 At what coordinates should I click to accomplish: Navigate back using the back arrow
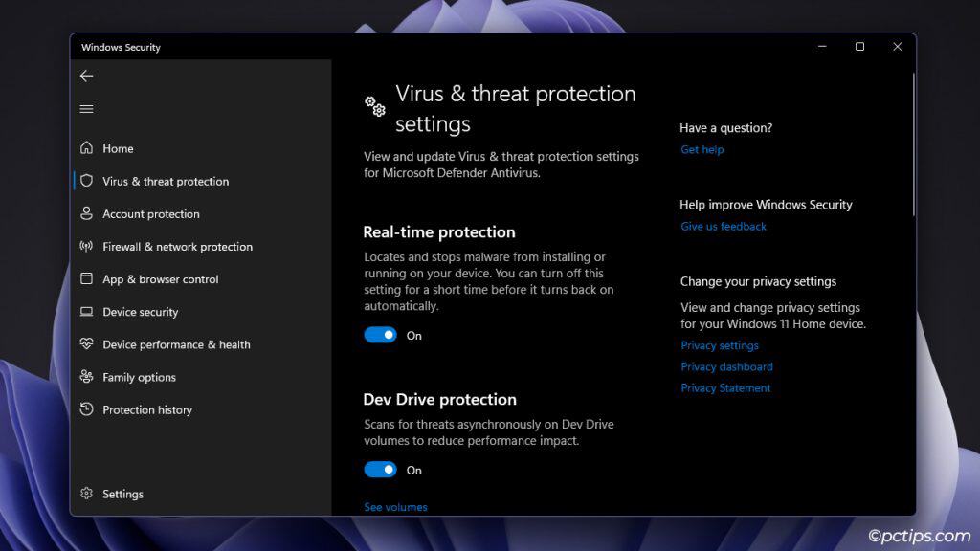click(86, 76)
